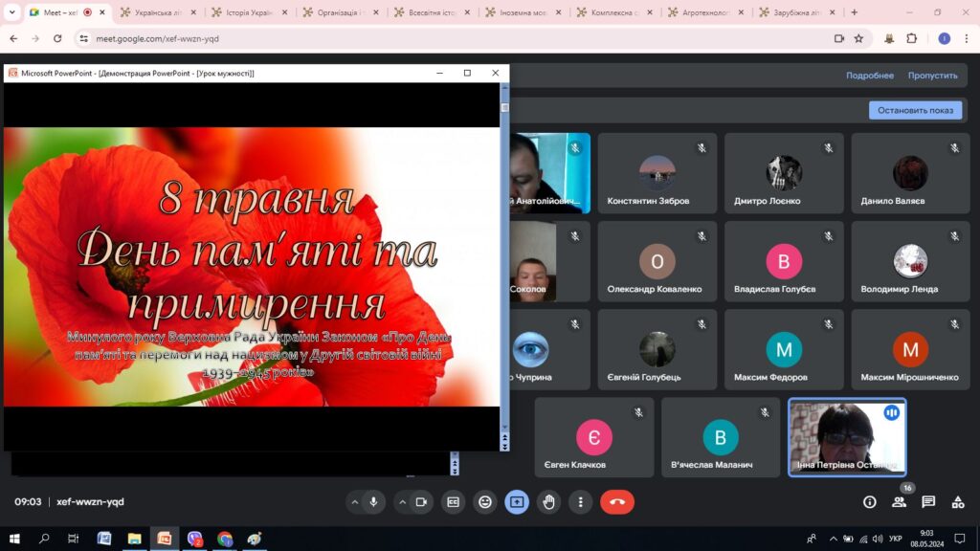Expand the audio settings arrow
Image resolution: width=980 pixels, height=551 pixels.
pos(355,501)
